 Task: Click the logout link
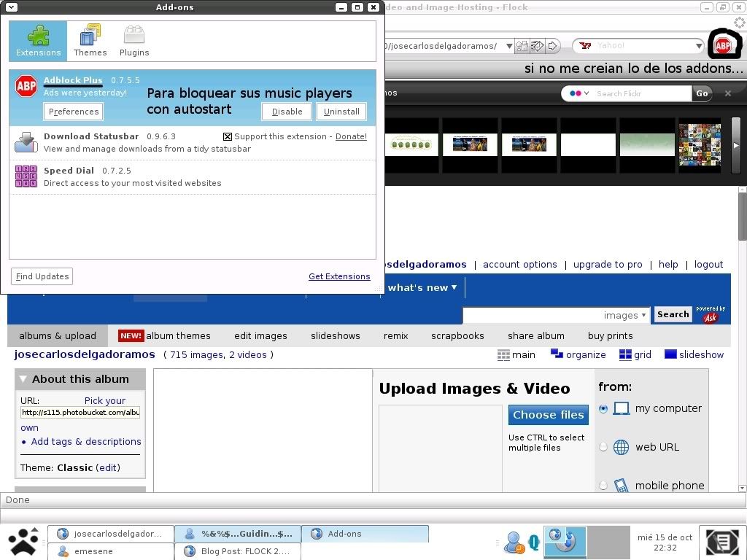tap(708, 264)
